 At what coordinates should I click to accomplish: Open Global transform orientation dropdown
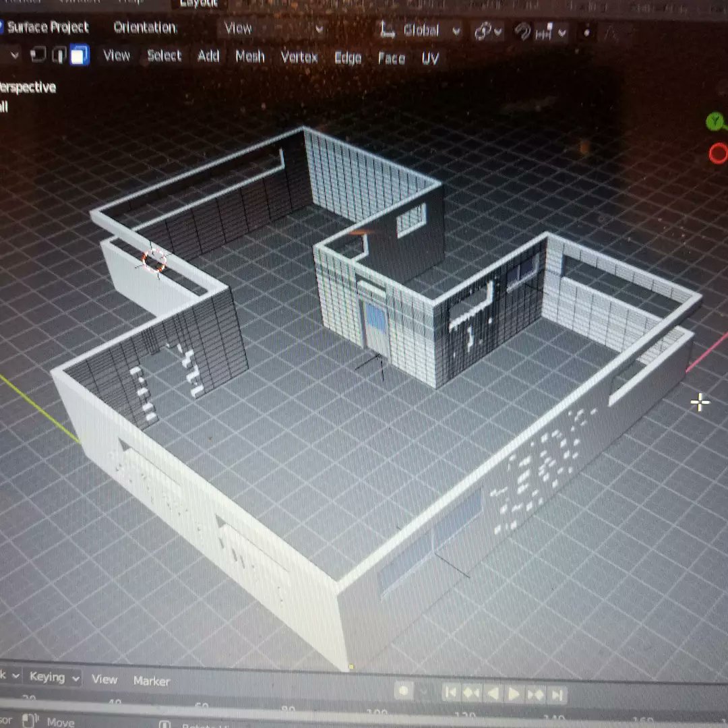click(x=420, y=30)
